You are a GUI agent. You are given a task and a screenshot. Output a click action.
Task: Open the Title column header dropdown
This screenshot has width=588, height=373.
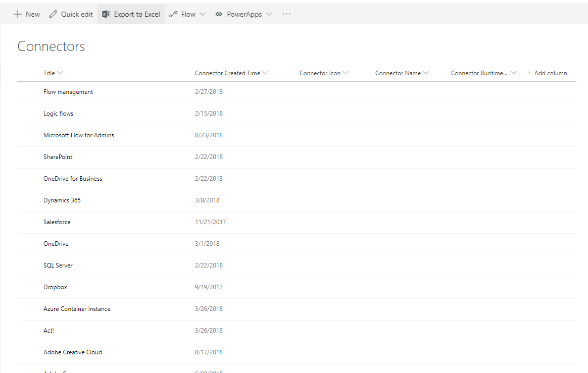pos(60,73)
